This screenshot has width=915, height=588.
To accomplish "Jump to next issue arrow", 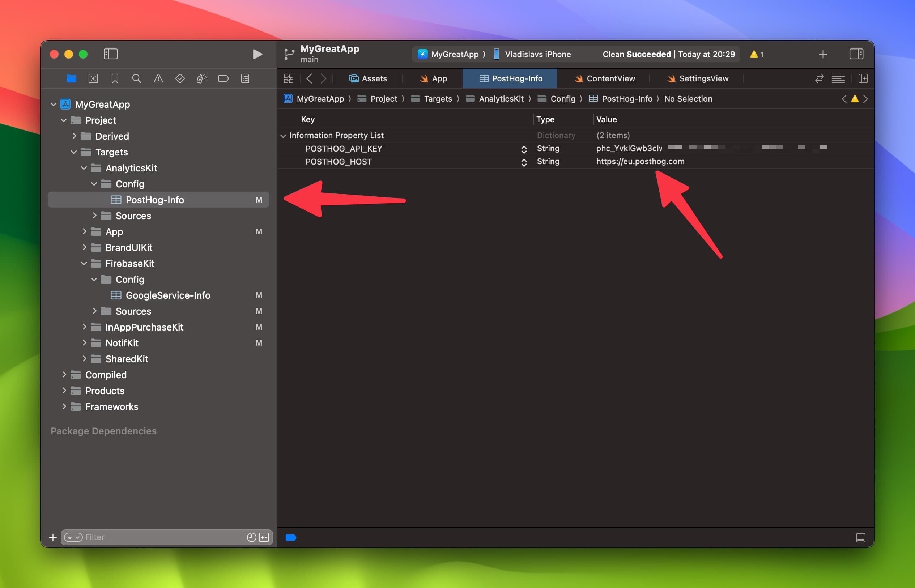I will click(x=865, y=99).
